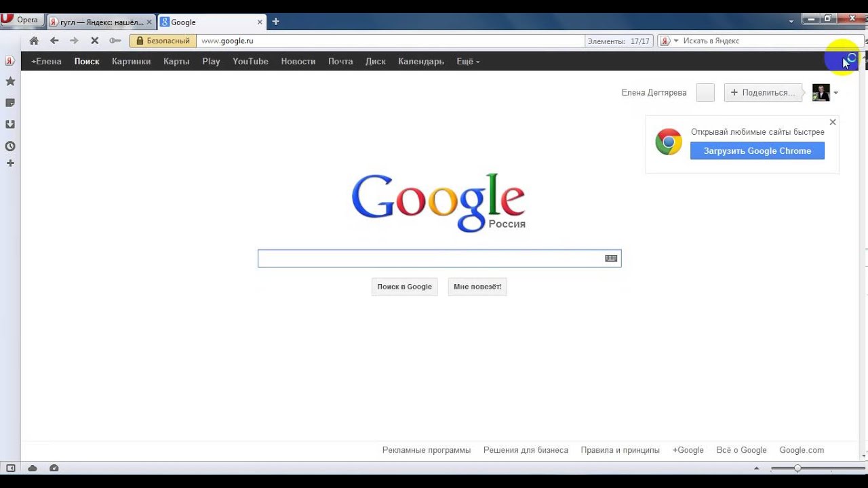Viewport: 868px width, 488px height.
Task: Toggle sidebar panels button in status bar
Action: point(10,468)
